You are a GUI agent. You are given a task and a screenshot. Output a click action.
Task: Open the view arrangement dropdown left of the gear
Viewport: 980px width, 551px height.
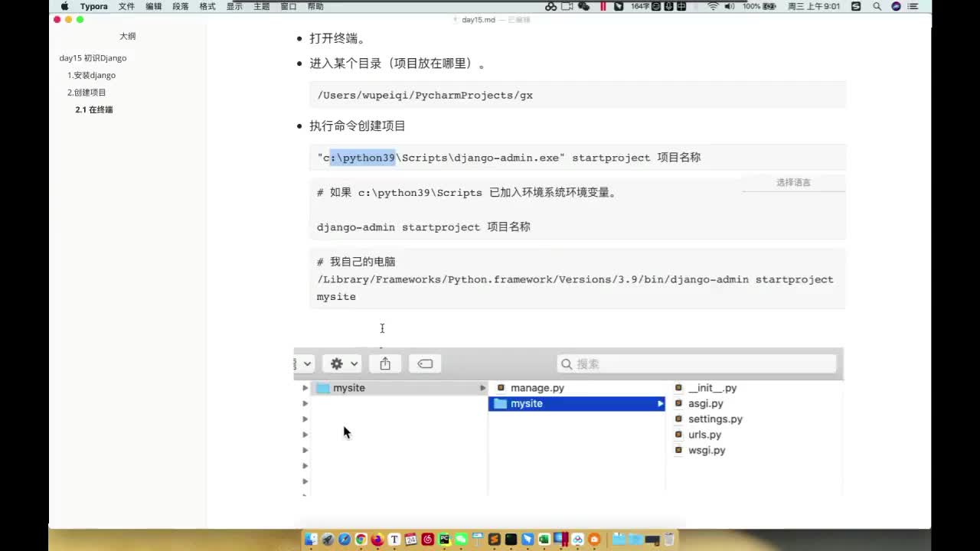[304, 364]
